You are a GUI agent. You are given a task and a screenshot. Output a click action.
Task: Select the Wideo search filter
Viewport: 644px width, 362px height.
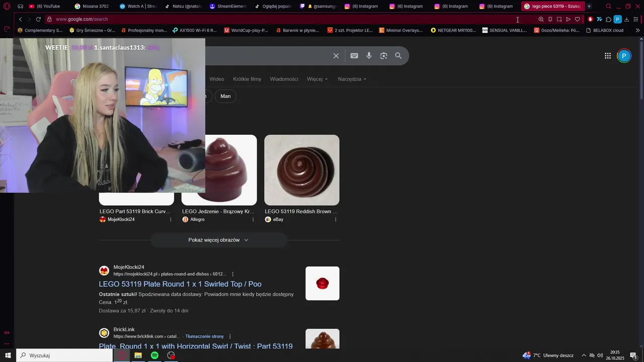[x=217, y=79]
